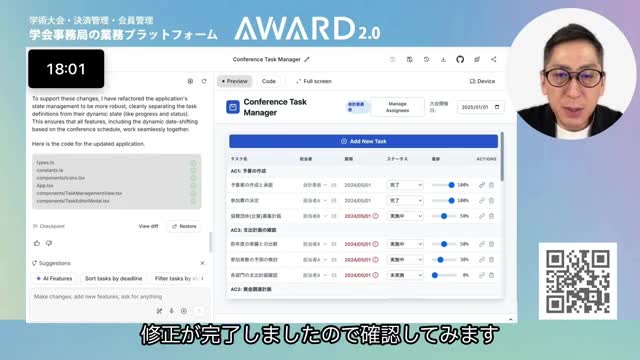Screen dimensions: 640x360
Task: Click the share icon in top toolbar
Action: [x=493, y=59]
